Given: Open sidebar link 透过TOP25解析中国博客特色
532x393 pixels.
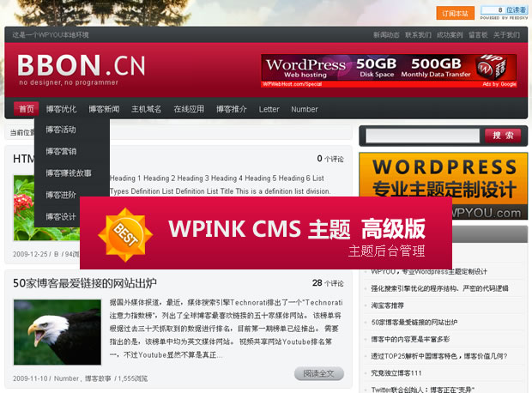Looking at the screenshot, I should point(439,356).
